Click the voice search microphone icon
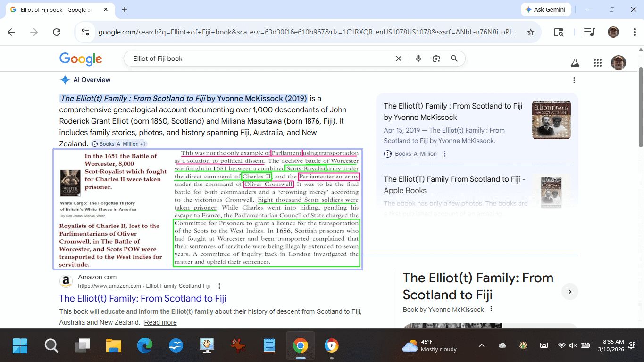This screenshot has height=362, width=644. coord(418,59)
